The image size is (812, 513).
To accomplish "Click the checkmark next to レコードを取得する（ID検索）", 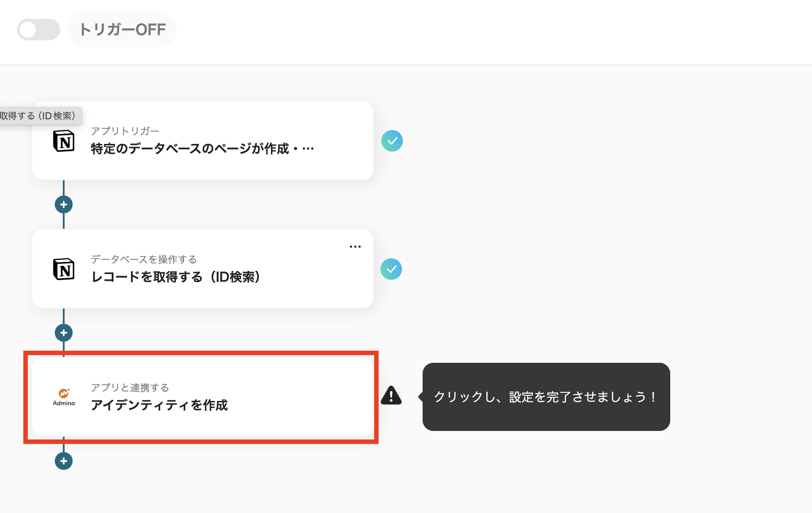I will coord(392,269).
